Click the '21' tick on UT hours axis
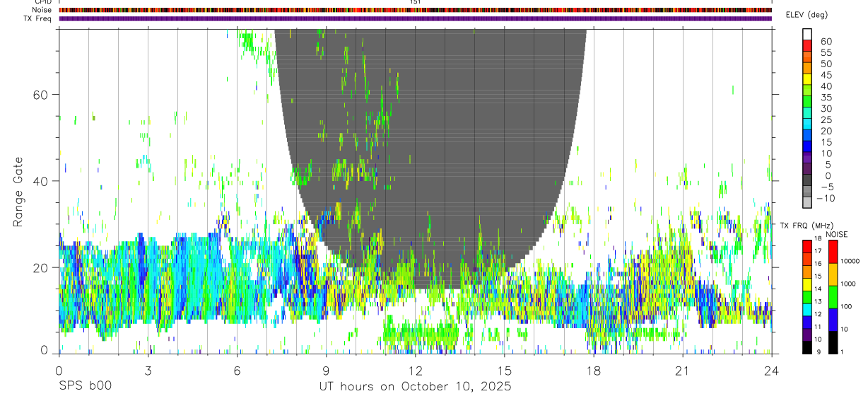Screen dimensions: 868x401 683,371
